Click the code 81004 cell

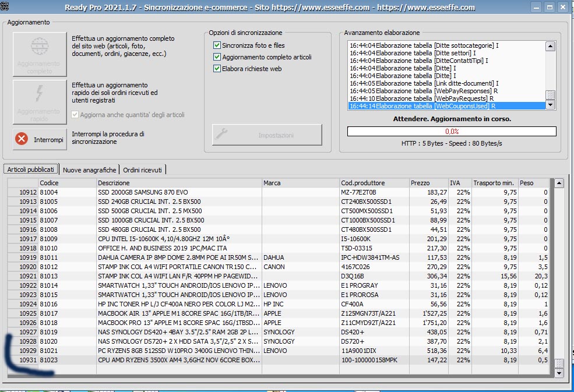pyautogui.click(x=68, y=193)
